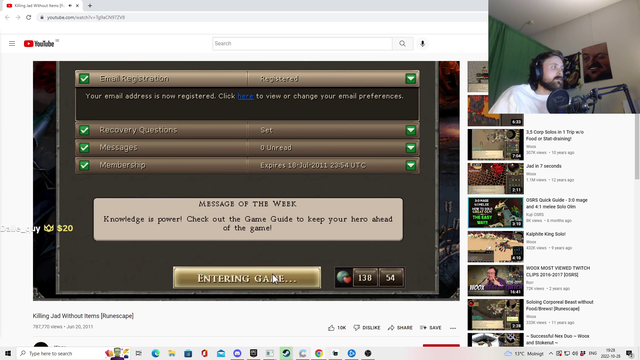Open the notification center icon
640x360 pixels.
pyautogui.click(x=629, y=353)
